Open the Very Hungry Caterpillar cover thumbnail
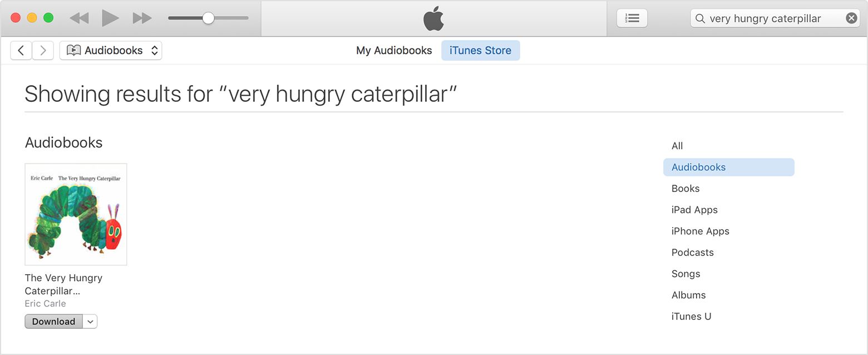Screen dimensions: 868x355 click(76, 214)
